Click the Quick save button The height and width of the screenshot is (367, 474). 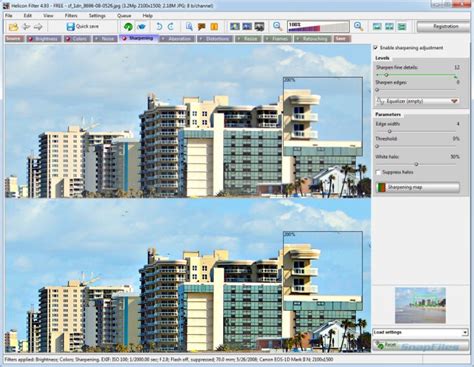coord(83,27)
